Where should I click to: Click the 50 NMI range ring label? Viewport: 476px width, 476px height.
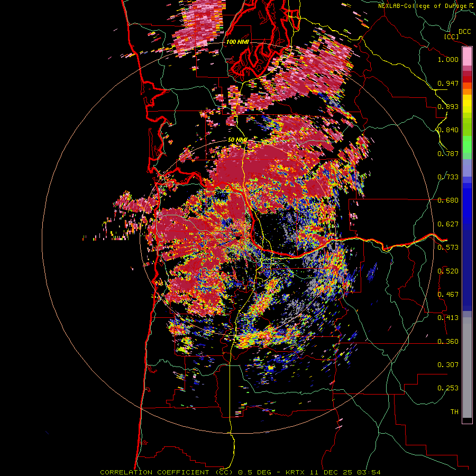click(237, 140)
